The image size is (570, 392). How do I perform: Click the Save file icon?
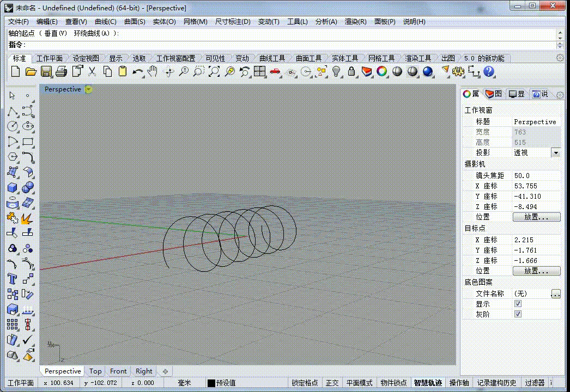click(46, 71)
